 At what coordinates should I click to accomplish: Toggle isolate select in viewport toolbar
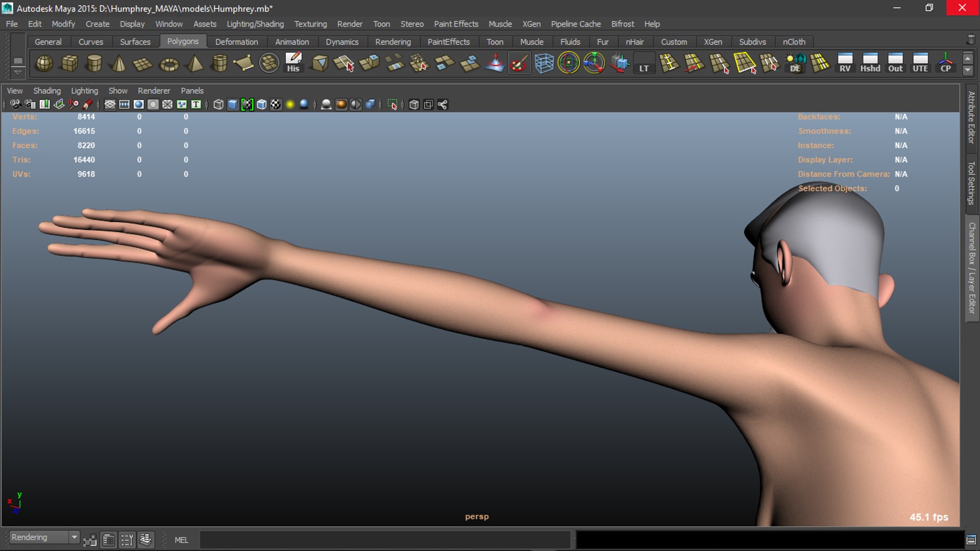[392, 105]
